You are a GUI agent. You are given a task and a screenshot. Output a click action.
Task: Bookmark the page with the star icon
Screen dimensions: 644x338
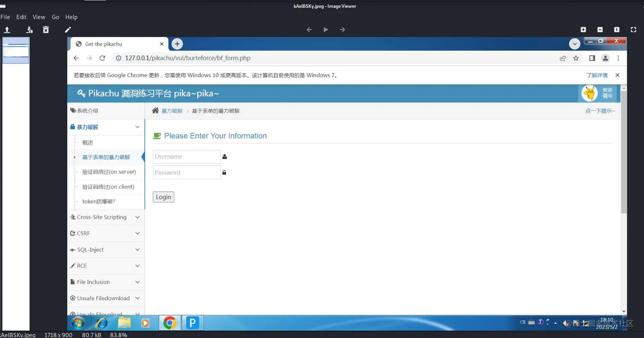pyautogui.click(x=576, y=58)
